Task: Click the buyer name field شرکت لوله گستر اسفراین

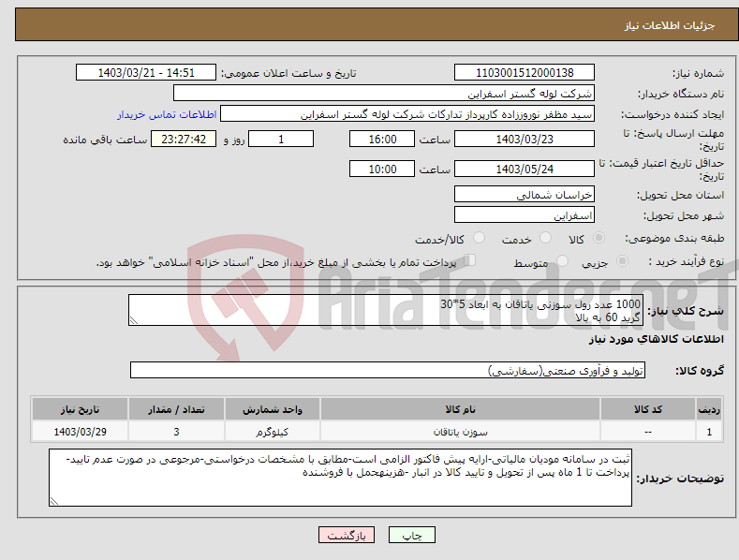Action: (x=384, y=94)
